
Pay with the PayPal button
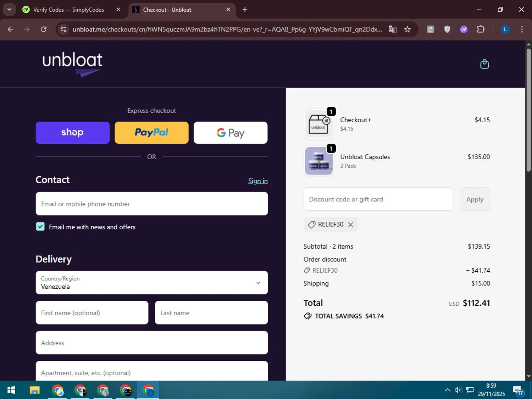point(151,133)
